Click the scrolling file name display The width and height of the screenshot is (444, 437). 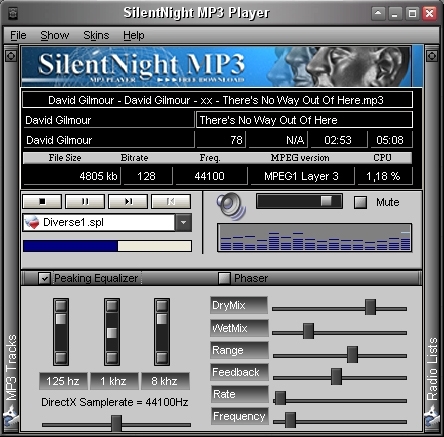(x=217, y=100)
